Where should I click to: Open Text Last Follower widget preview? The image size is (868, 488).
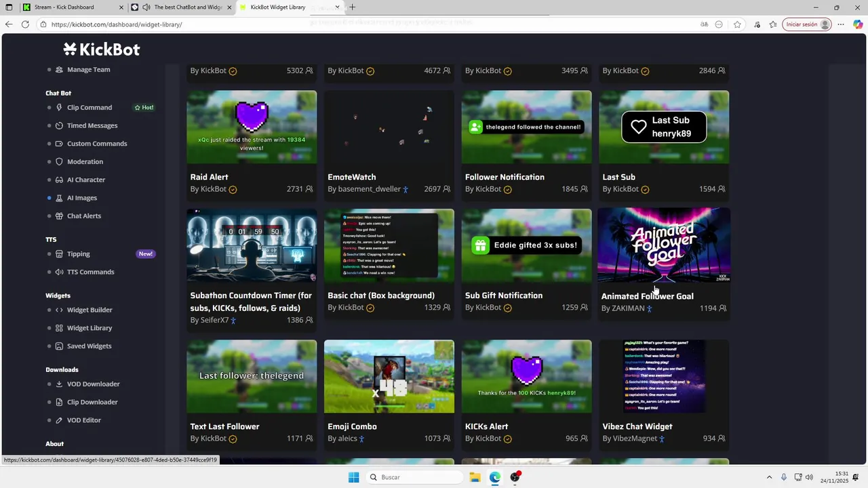pyautogui.click(x=252, y=376)
